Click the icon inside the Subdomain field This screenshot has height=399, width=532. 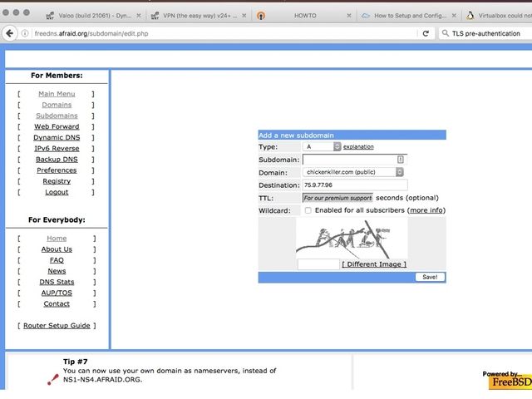401,160
